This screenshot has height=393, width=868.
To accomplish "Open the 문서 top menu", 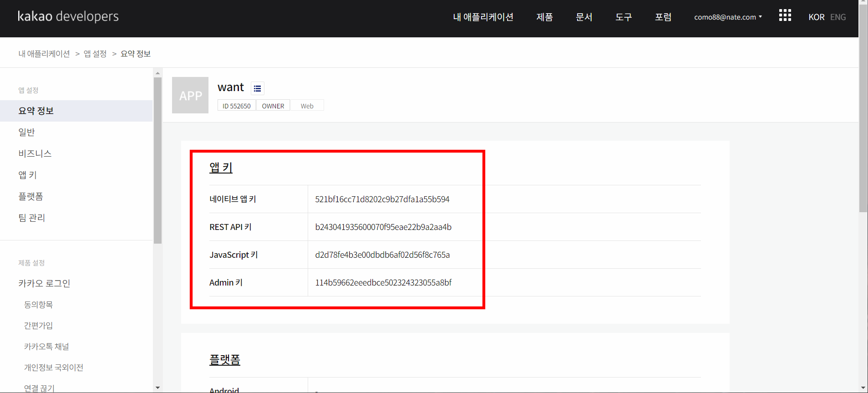I will point(584,17).
